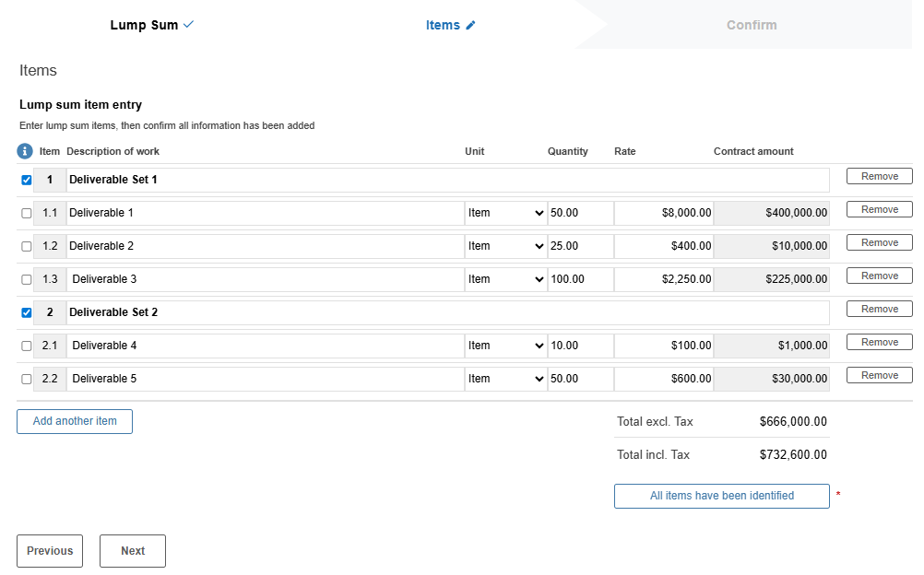The height and width of the screenshot is (575, 924).
Task: Edit the Deliverable Set 1 description field
Action: coord(448,181)
